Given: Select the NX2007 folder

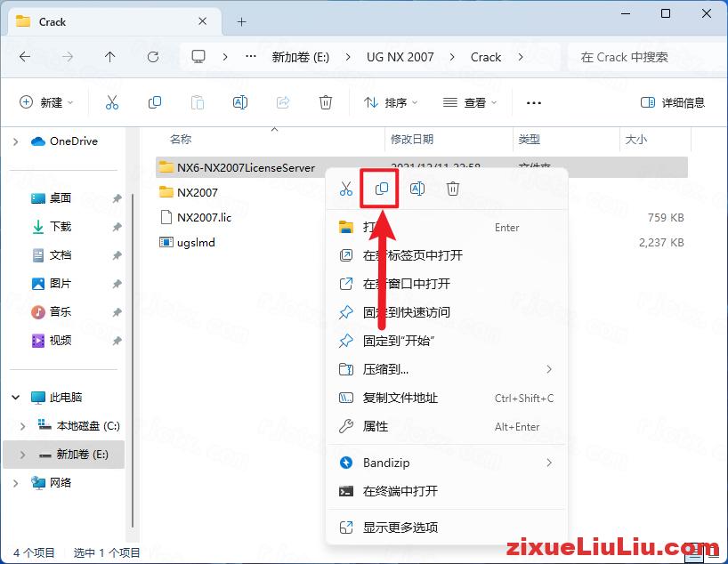Looking at the screenshot, I should pyautogui.click(x=188, y=192).
